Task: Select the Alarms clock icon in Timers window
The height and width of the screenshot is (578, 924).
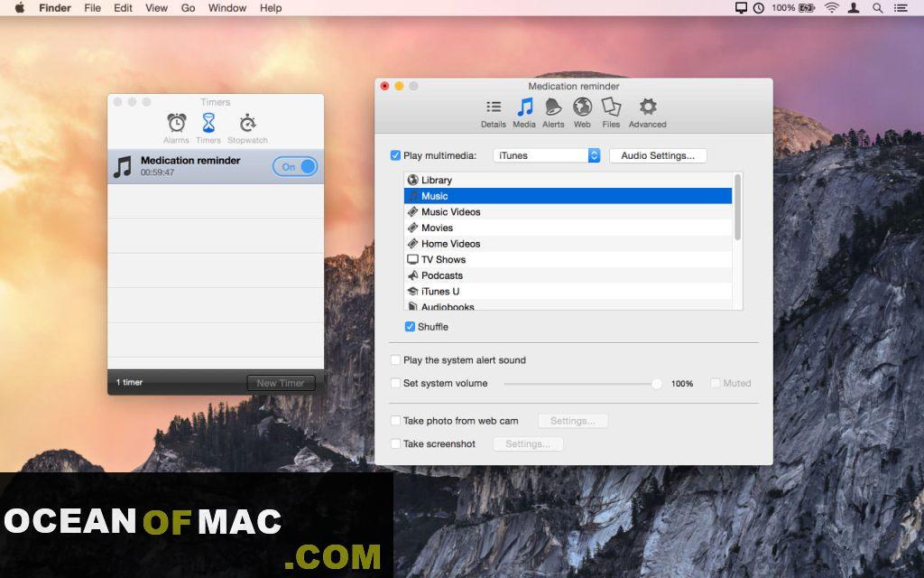Action: (176, 128)
